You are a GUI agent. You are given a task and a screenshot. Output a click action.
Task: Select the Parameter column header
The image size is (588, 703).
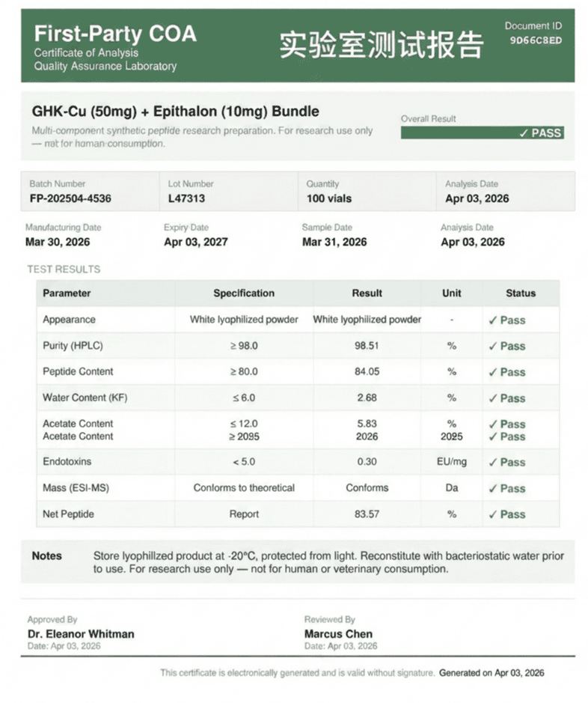coord(67,293)
